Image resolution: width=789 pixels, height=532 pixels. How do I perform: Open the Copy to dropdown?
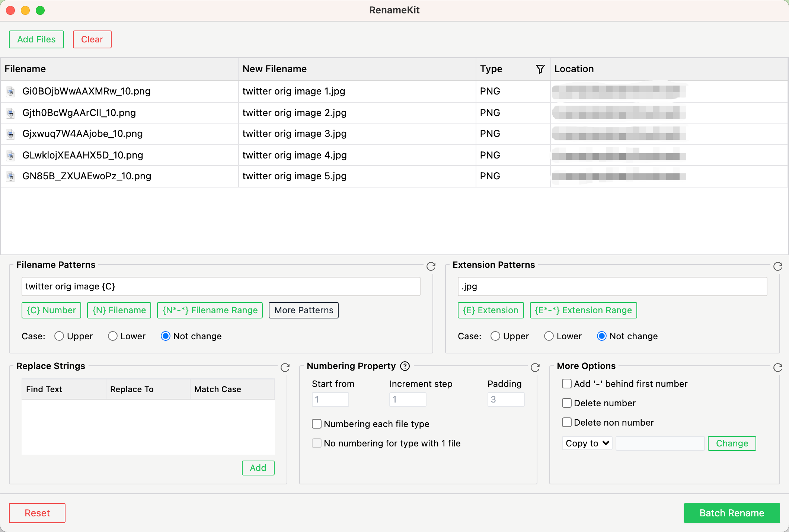click(x=587, y=443)
